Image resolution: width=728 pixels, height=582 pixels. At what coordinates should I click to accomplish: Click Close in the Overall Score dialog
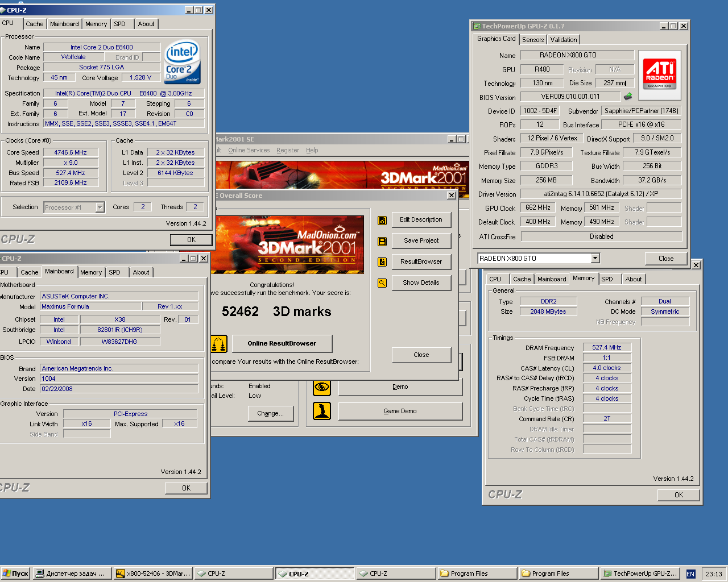[421, 355]
